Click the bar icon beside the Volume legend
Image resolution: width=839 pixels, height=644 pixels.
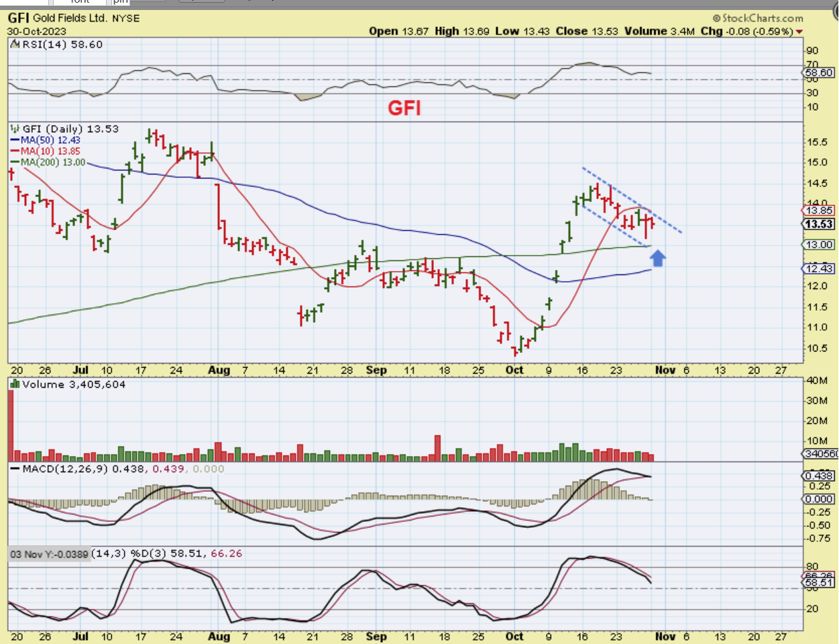click(x=15, y=384)
